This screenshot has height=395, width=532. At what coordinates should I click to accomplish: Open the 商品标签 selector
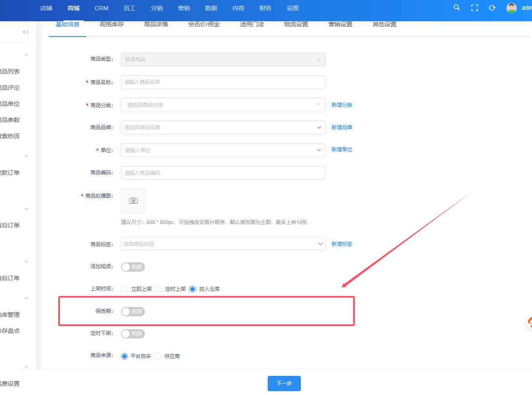tap(223, 244)
